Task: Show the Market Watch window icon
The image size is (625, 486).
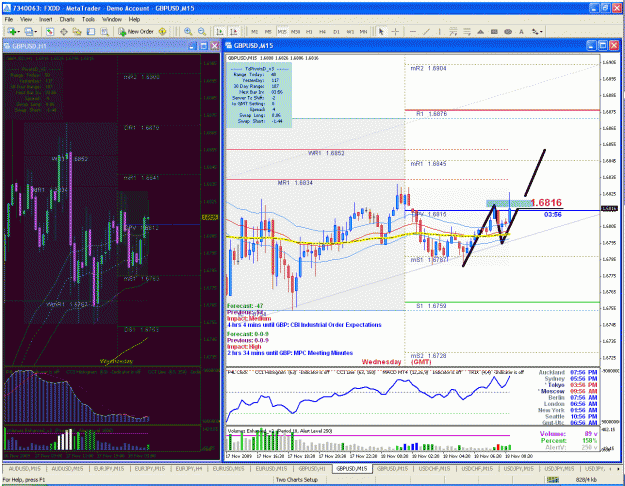Action: pyautogui.click(x=50, y=31)
